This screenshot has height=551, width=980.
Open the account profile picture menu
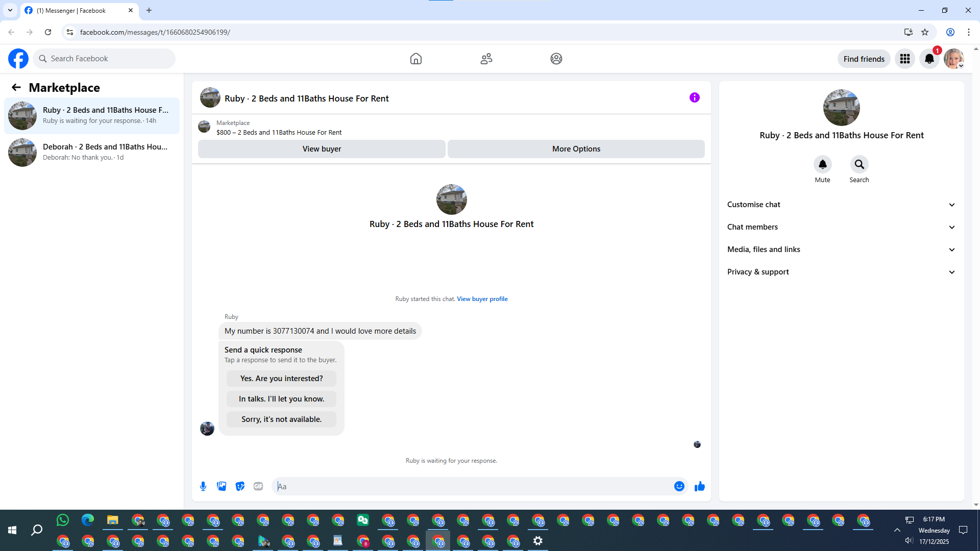tap(954, 59)
